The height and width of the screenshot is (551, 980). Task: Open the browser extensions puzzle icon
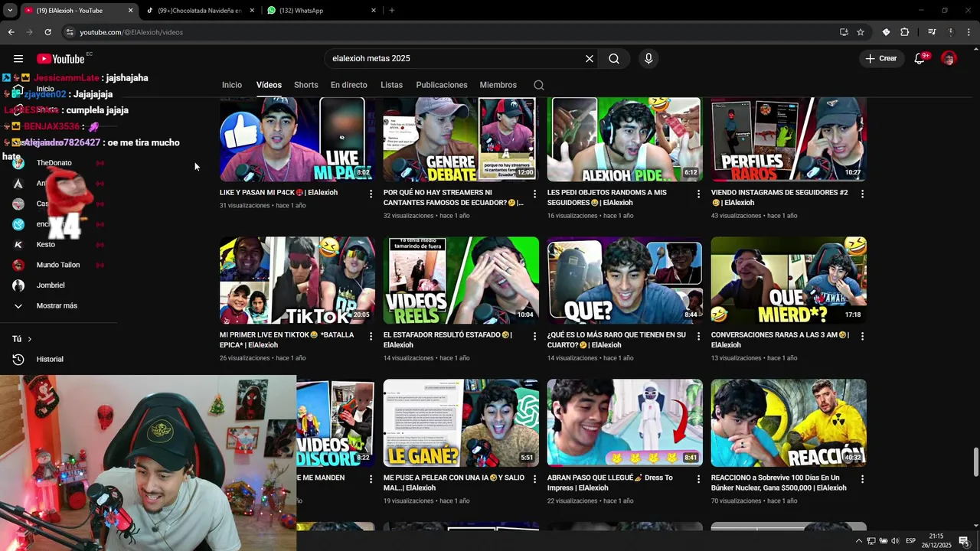[x=905, y=32]
